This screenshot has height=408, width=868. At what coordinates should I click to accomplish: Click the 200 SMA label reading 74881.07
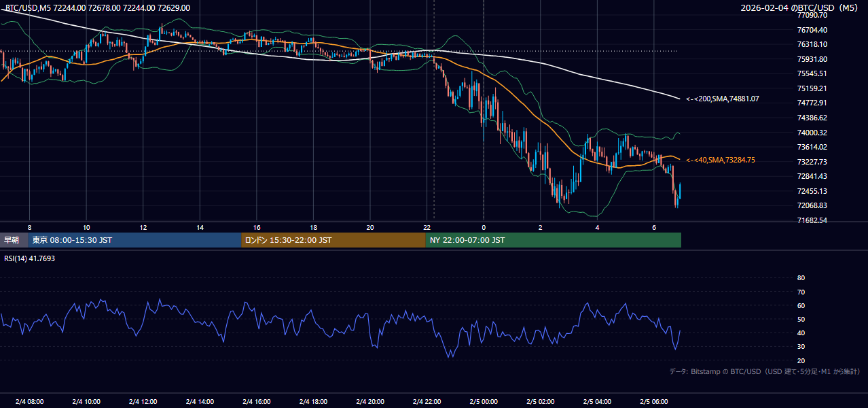723,99
